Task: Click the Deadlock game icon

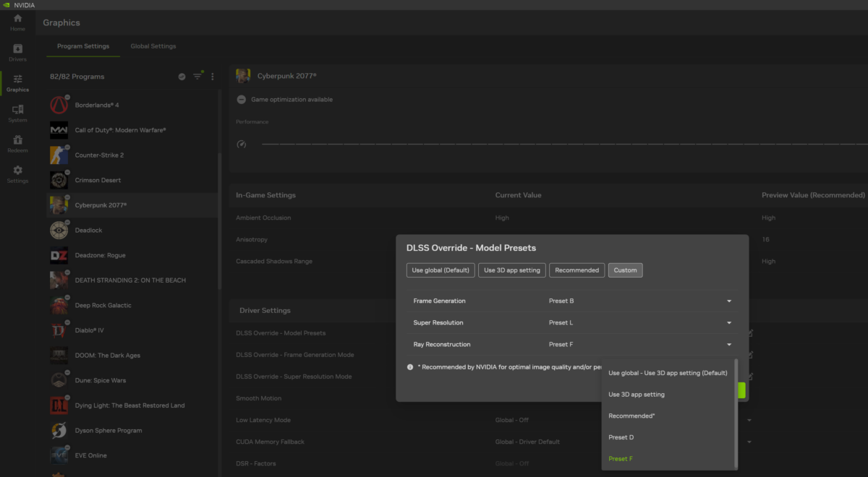Action: pos(59,230)
